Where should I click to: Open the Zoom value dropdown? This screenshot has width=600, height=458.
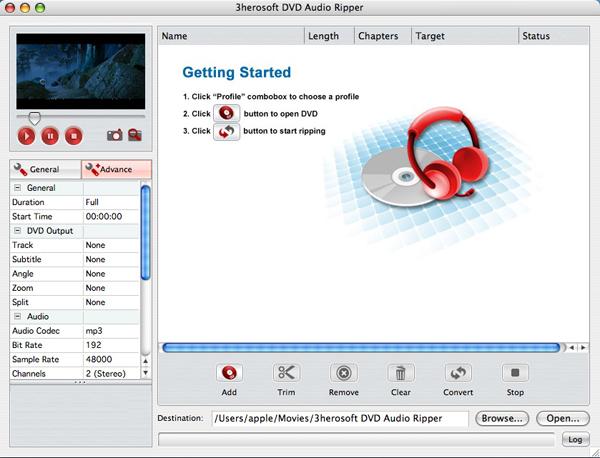[111, 288]
